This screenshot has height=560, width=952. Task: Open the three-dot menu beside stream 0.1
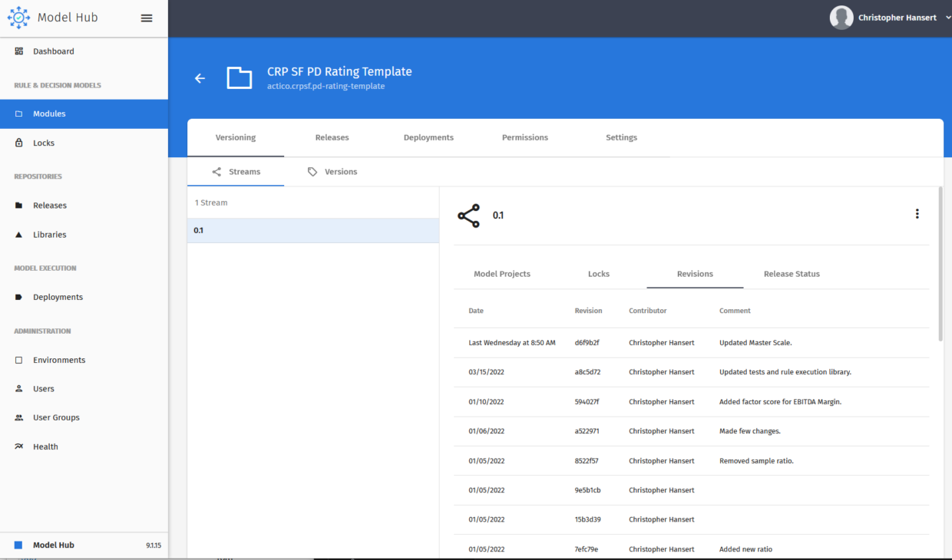coord(917,213)
